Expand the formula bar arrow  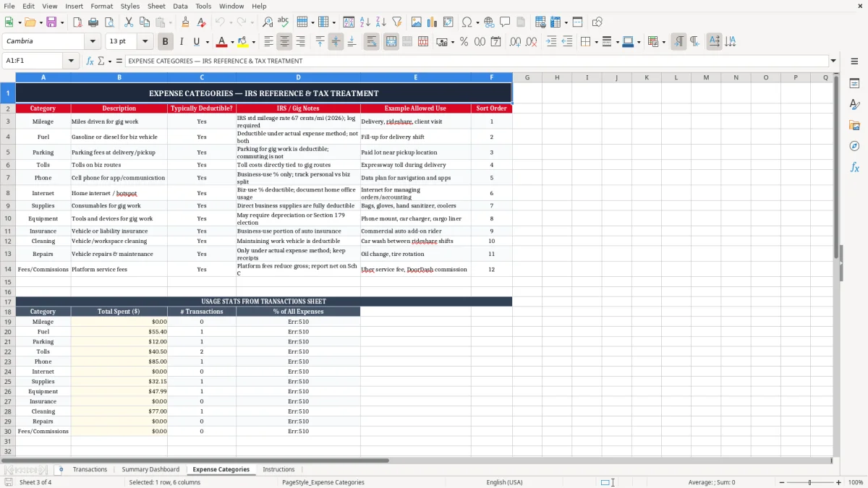click(833, 61)
